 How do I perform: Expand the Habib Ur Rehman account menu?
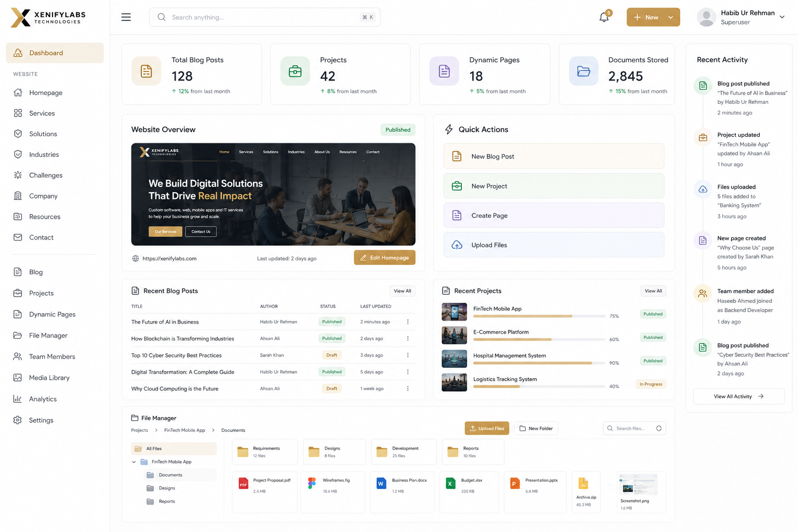click(782, 17)
